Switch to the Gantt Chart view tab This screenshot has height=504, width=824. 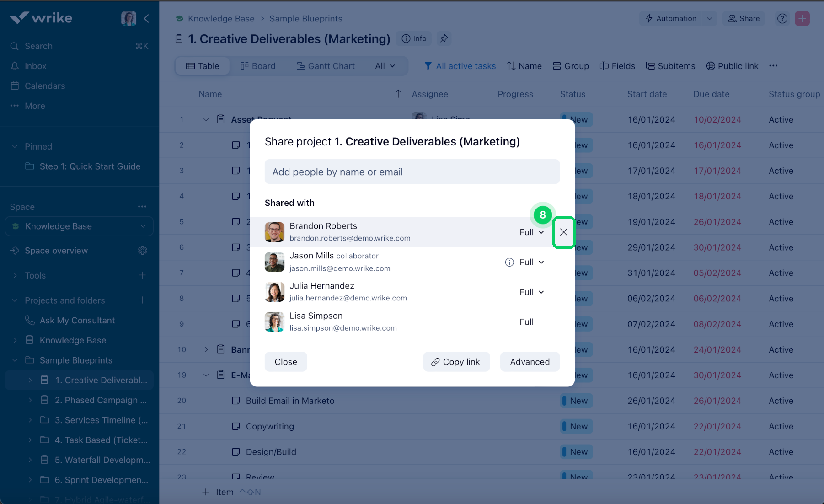coord(326,66)
